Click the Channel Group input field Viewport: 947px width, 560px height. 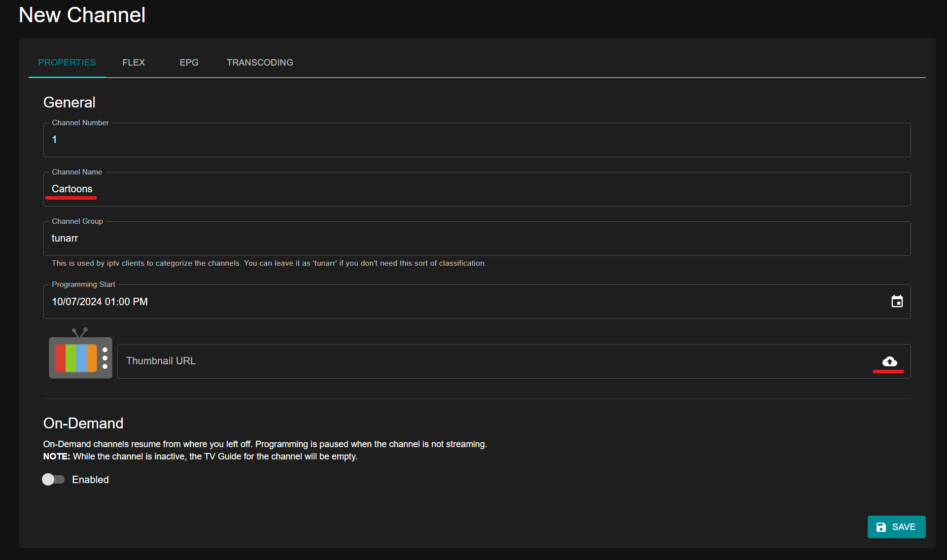click(477, 238)
